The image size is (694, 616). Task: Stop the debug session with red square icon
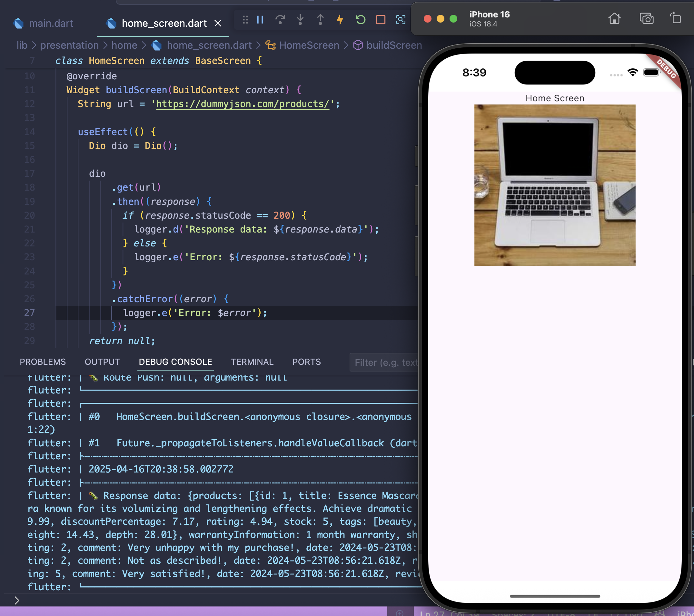tap(381, 20)
